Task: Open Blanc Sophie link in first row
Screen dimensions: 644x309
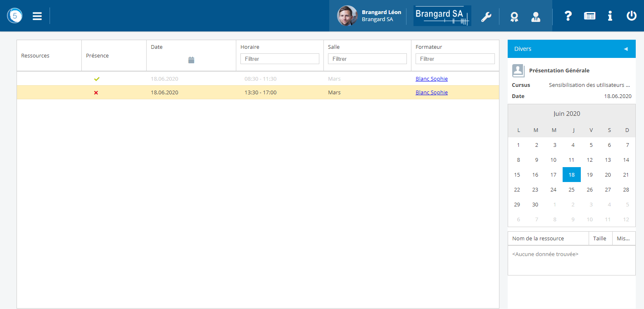Action: point(431,79)
